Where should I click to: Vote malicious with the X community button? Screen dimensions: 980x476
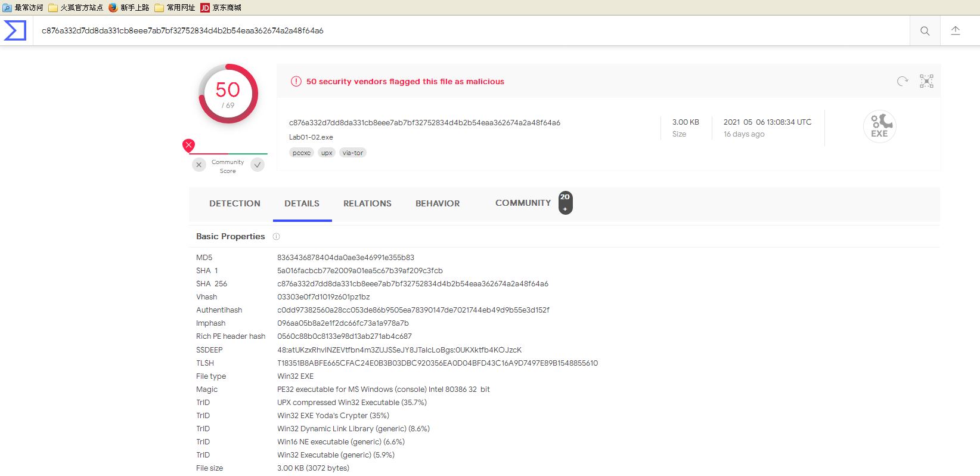pyautogui.click(x=199, y=165)
